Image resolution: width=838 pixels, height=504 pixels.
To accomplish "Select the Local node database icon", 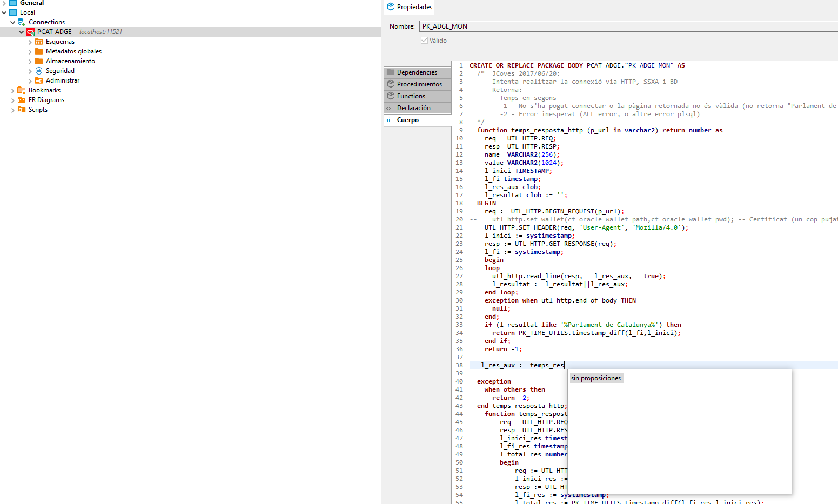I will click(x=12, y=12).
